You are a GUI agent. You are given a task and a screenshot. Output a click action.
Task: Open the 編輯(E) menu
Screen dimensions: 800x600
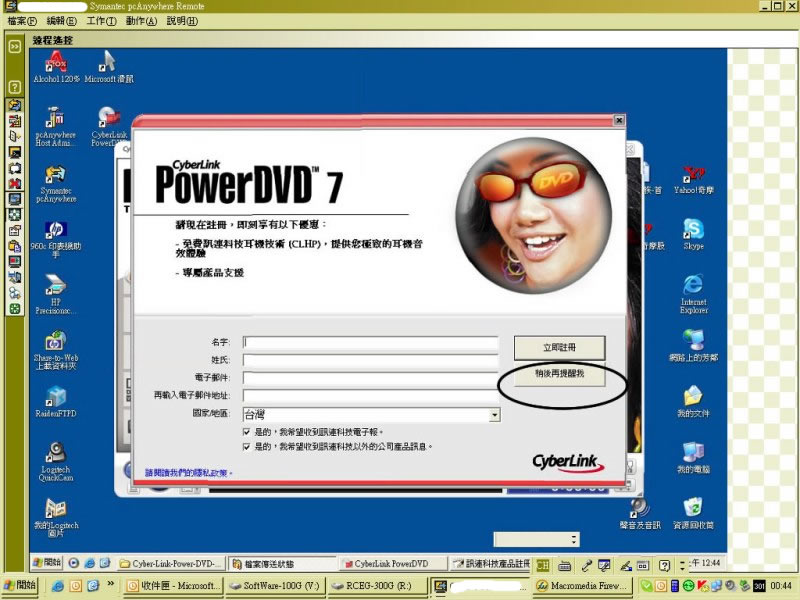[x=61, y=21]
